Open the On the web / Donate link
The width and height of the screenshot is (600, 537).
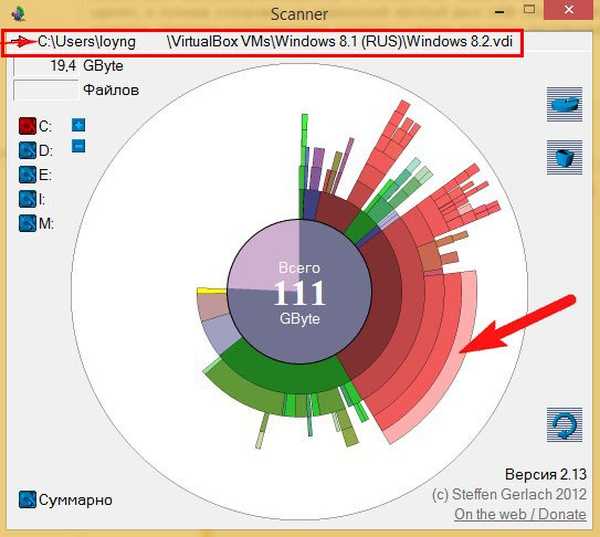coord(519,514)
